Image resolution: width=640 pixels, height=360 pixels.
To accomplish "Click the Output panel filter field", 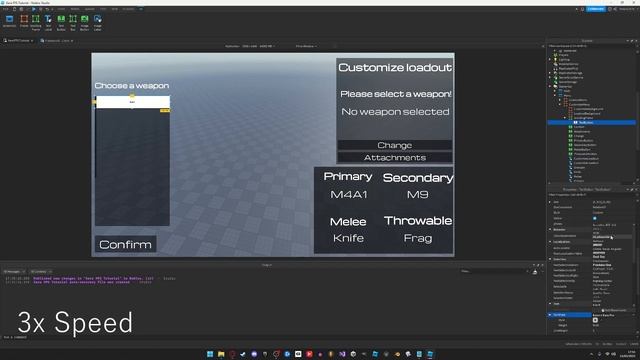I will point(495,271).
